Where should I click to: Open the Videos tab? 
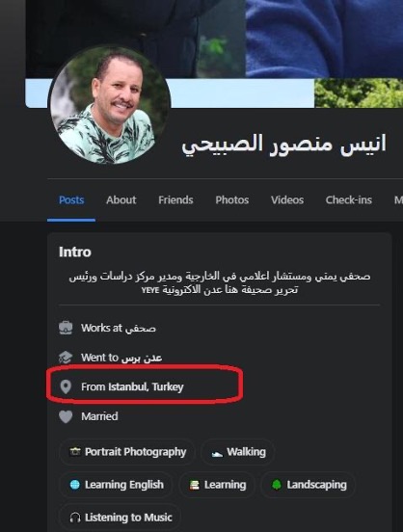(x=287, y=199)
